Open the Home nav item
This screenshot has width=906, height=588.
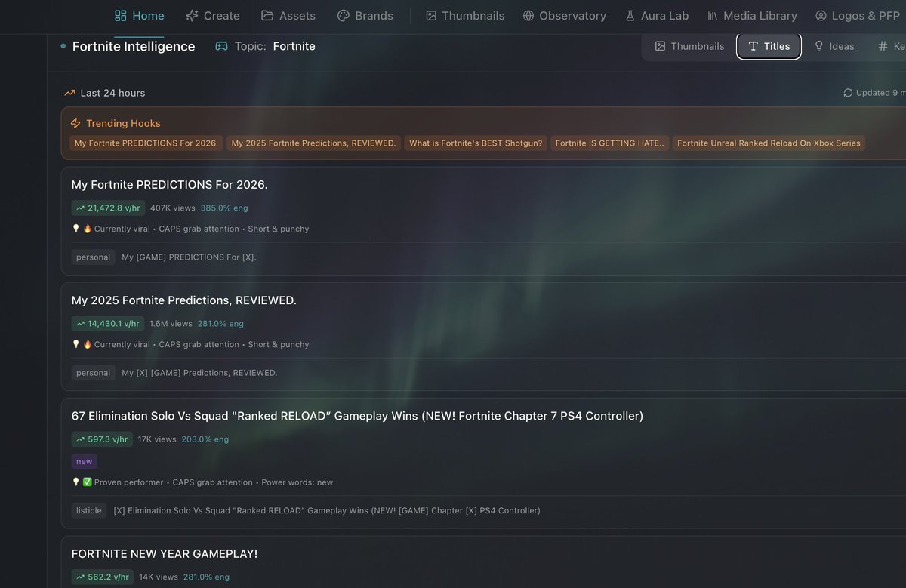click(x=139, y=15)
